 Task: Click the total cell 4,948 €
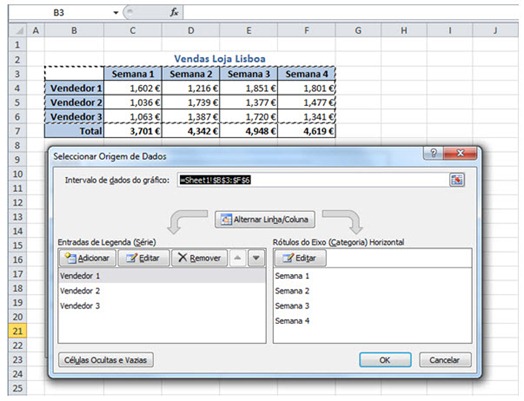tap(249, 131)
